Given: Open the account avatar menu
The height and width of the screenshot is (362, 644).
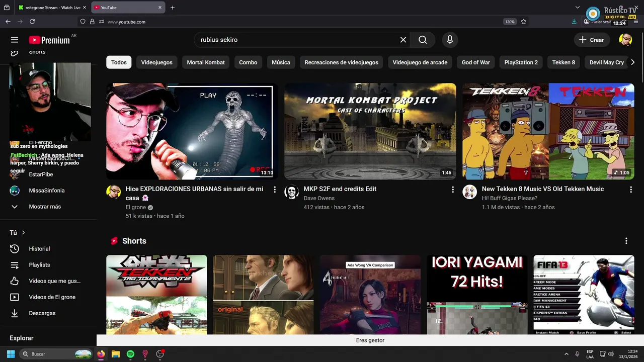Looking at the screenshot, I should pos(625,40).
